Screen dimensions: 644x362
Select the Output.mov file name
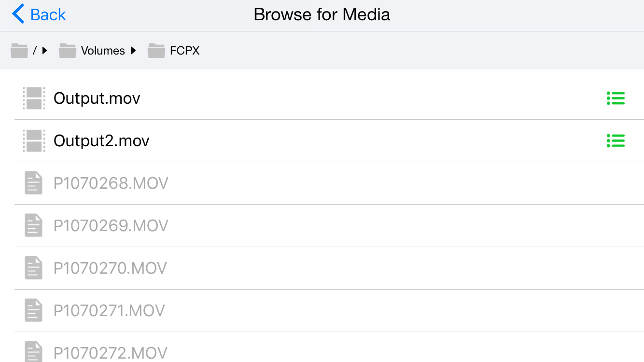[97, 98]
